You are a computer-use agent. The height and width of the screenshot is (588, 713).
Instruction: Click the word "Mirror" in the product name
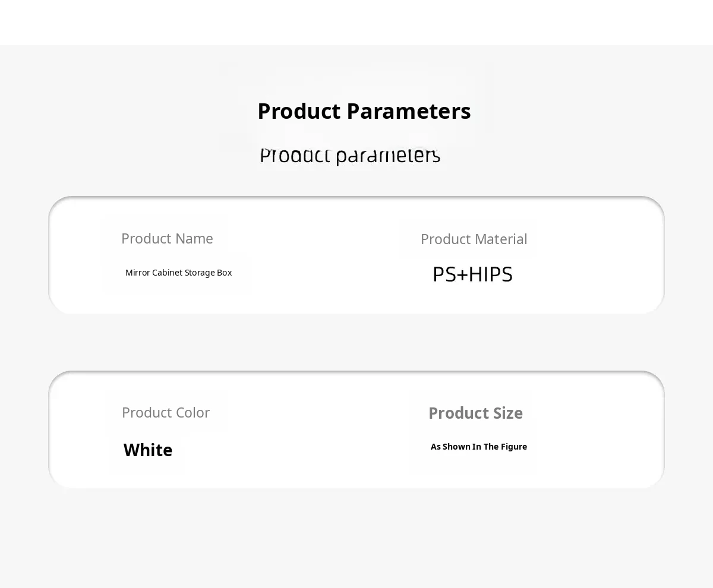pyautogui.click(x=137, y=273)
